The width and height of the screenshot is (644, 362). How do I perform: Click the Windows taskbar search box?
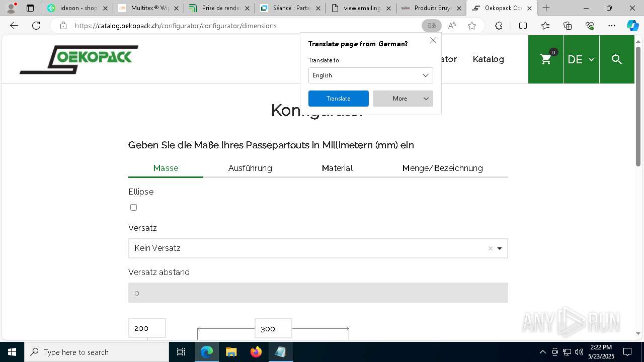point(97,352)
